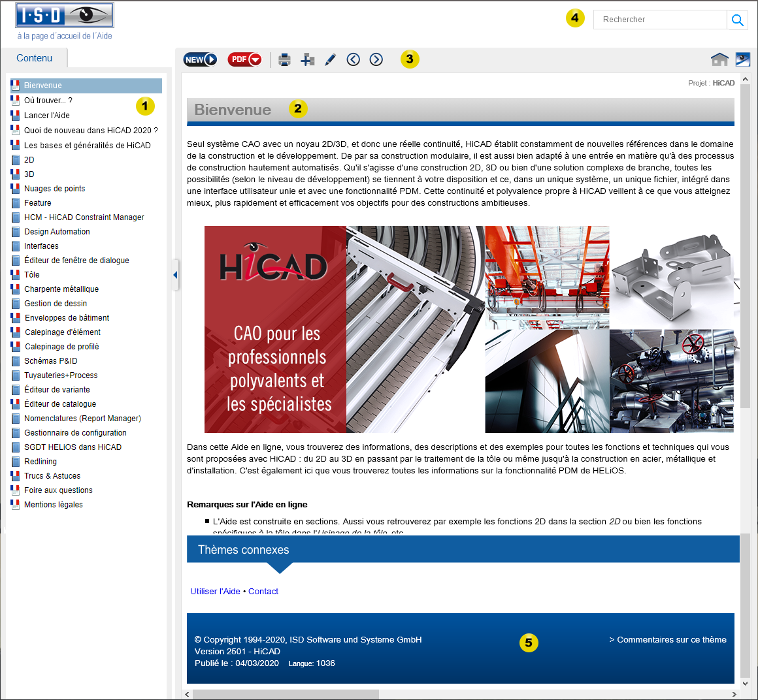This screenshot has height=700, width=758.
Task: Click the vertical scrollbar up arrow
Action: [745, 79]
